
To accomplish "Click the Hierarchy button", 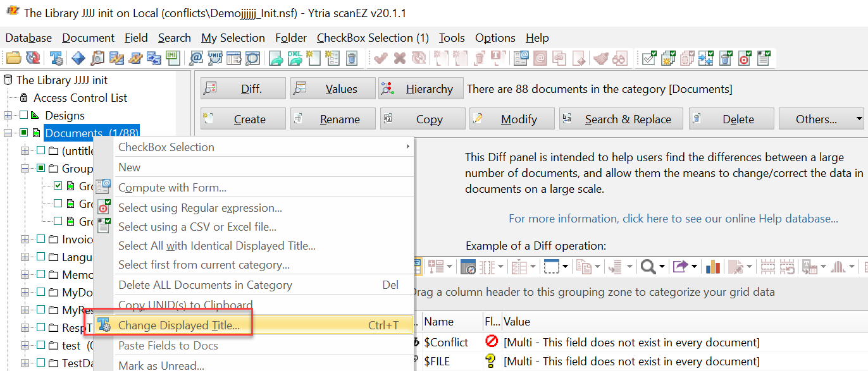I will pyautogui.click(x=420, y=89).
